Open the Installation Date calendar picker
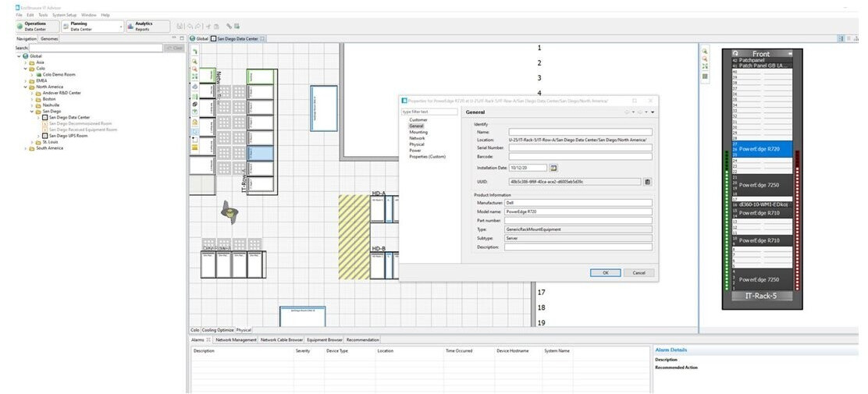The width and height of the screenshot is (868, 394). pyautogui.click(x=553, y=168)
